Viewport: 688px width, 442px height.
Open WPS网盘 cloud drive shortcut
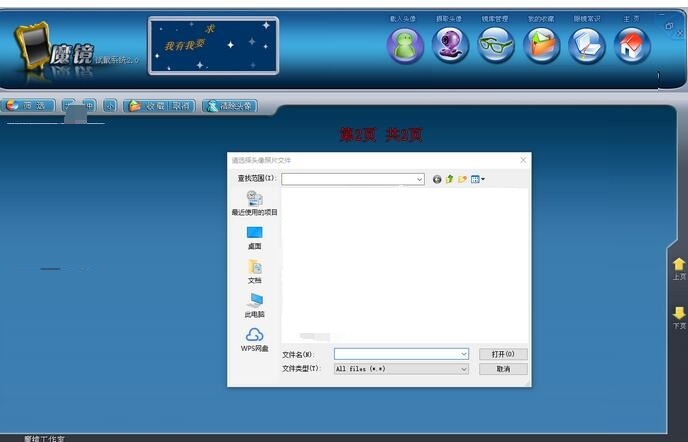(x=254, y=340)
